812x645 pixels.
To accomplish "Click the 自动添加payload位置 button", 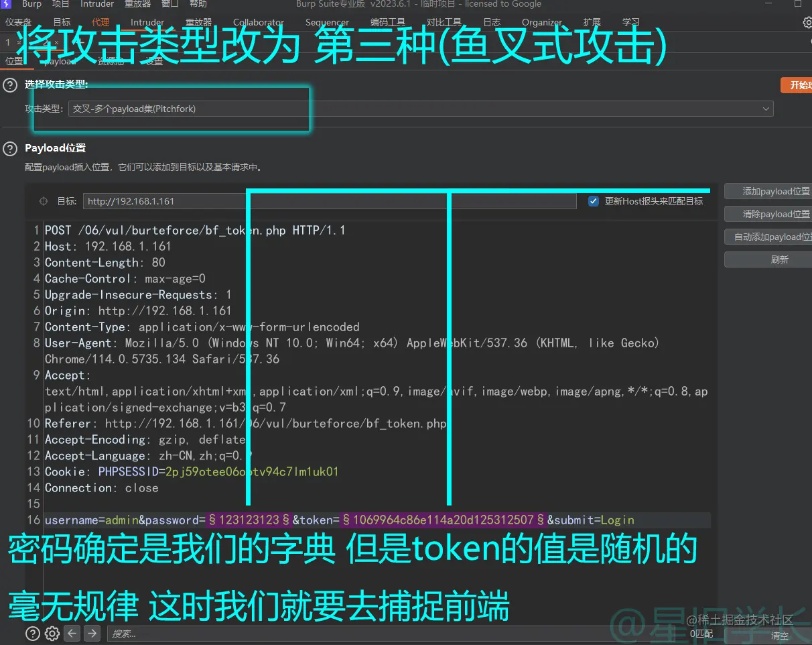I will click(768, 237).
